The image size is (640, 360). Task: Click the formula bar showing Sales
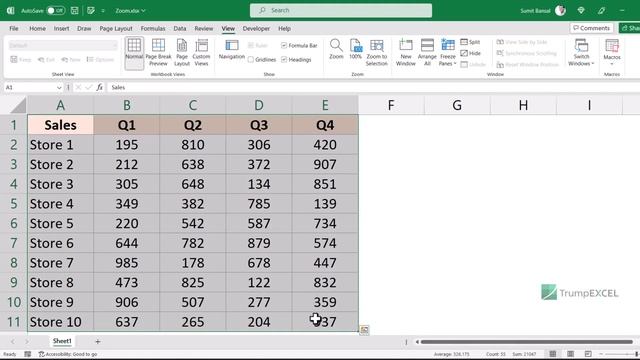(373, 87)
